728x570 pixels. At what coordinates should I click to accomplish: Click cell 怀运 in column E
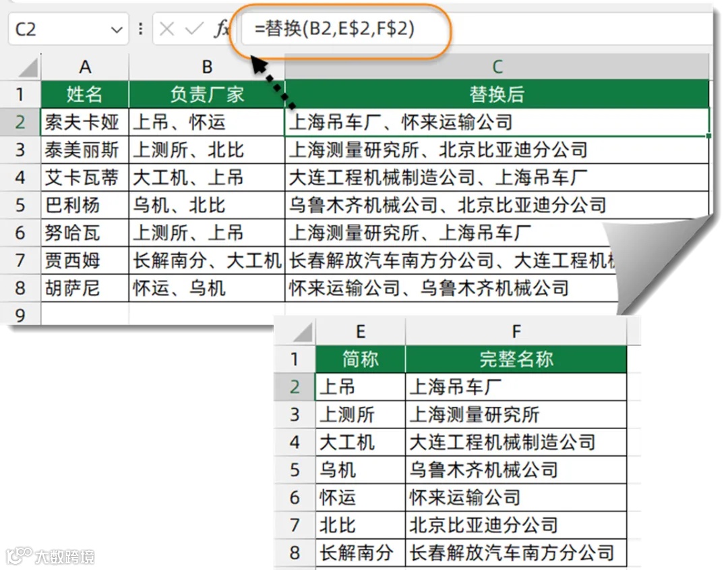click(x=360, y=497)
